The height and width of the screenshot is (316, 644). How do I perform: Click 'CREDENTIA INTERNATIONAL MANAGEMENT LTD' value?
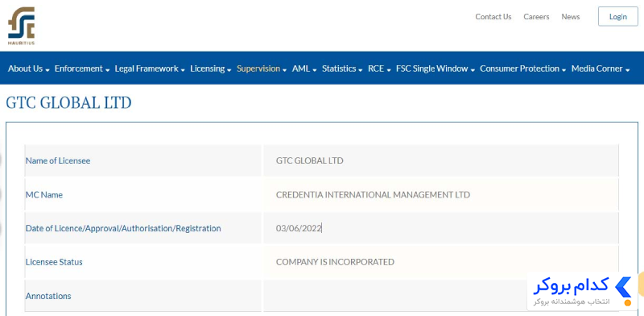tap(373, 195)
